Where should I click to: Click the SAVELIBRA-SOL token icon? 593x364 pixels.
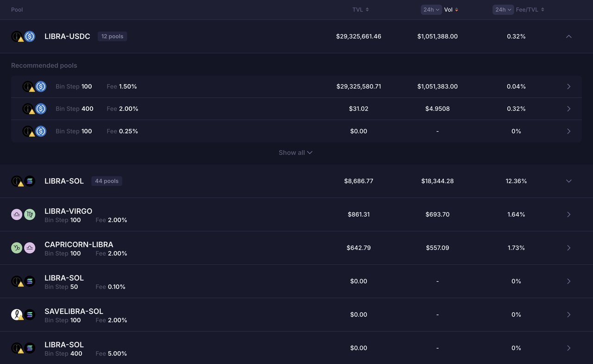pyautogui.click(x=23, y=315)
